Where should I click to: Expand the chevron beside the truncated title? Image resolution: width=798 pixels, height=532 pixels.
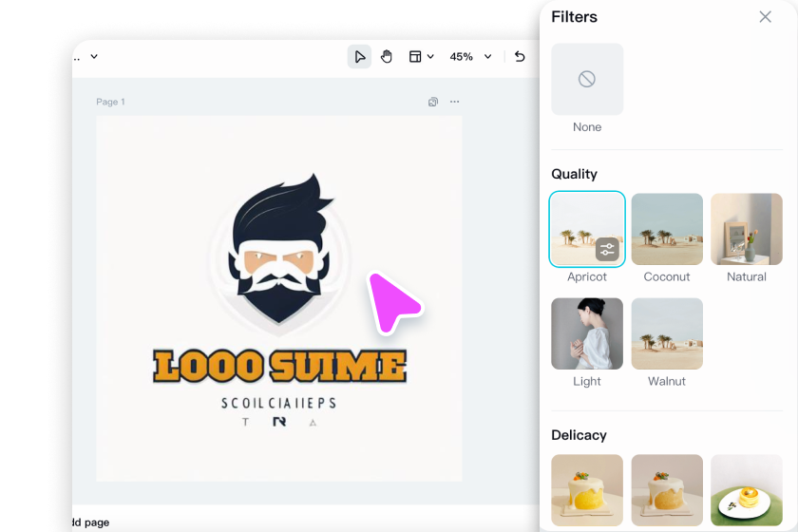[x=94, y=56]
